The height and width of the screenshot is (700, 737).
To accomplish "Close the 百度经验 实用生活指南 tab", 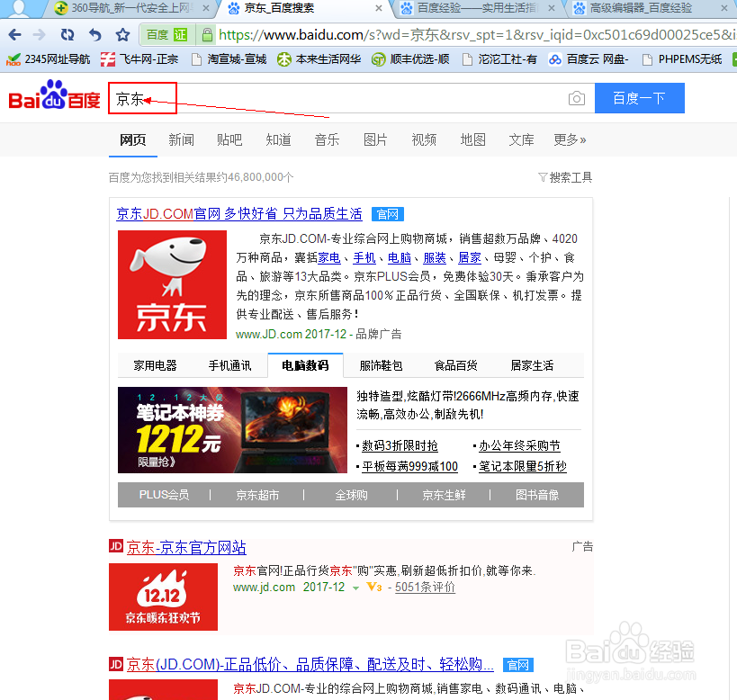I will click(552, 8).
